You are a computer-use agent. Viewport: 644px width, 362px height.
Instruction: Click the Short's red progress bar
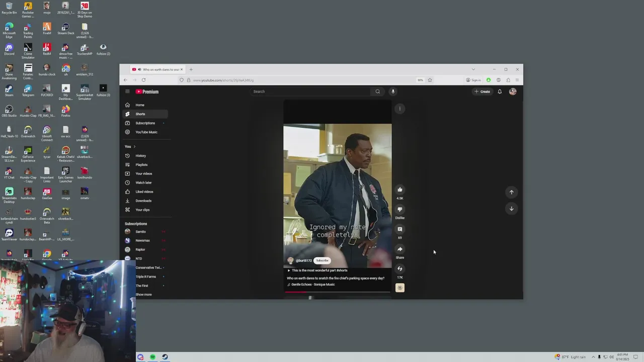(337, 292)
